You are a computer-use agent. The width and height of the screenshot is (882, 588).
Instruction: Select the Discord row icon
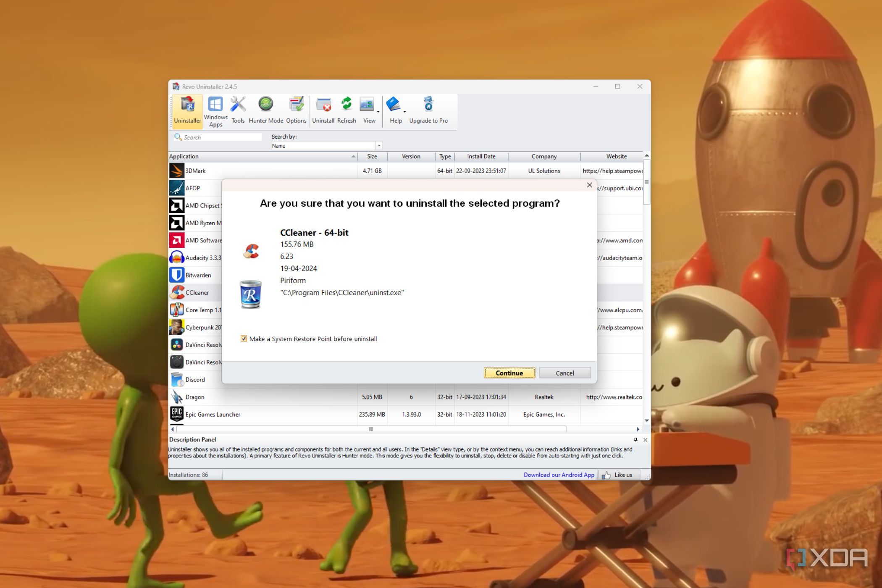click(177, 379)
